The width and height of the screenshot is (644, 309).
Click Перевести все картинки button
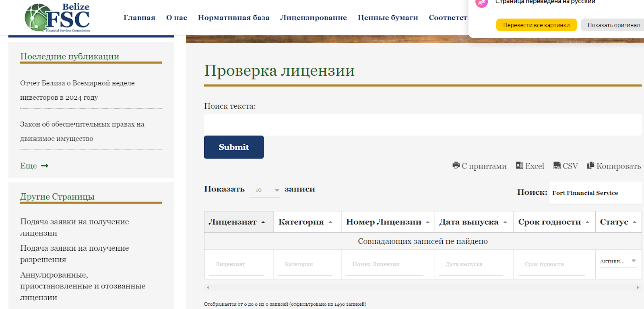click(x=536, y=25)
